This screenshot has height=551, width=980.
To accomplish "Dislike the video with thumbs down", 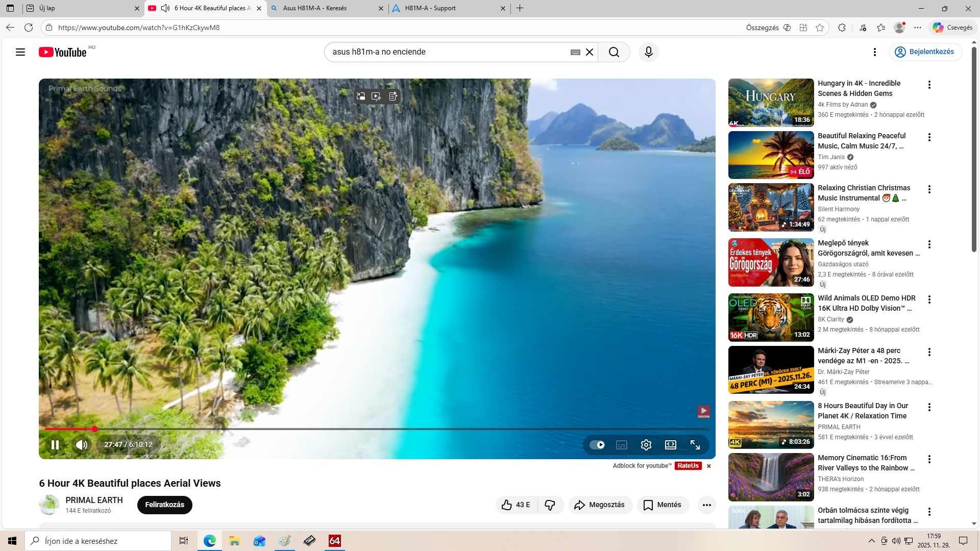I will point(550,505).
